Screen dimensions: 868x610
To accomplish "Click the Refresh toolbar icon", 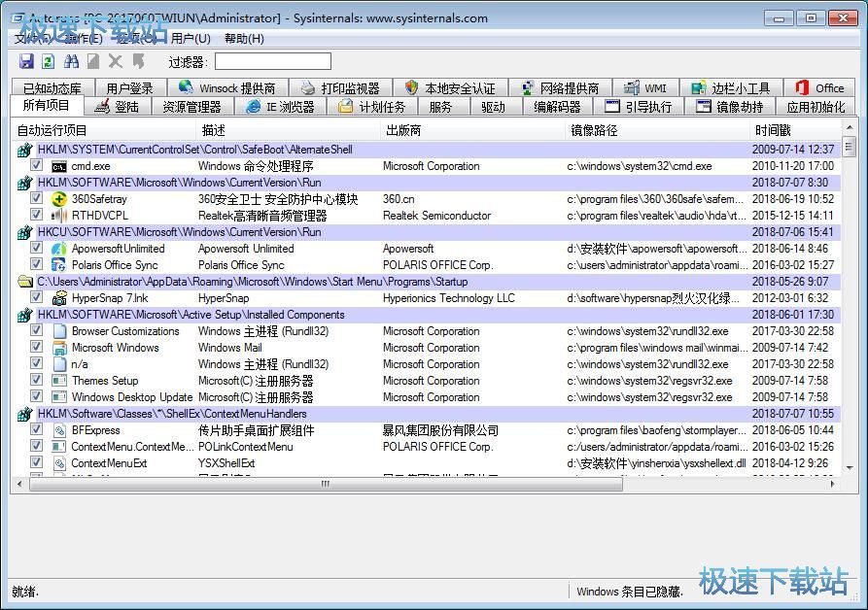I will click(x=48, y=62).
